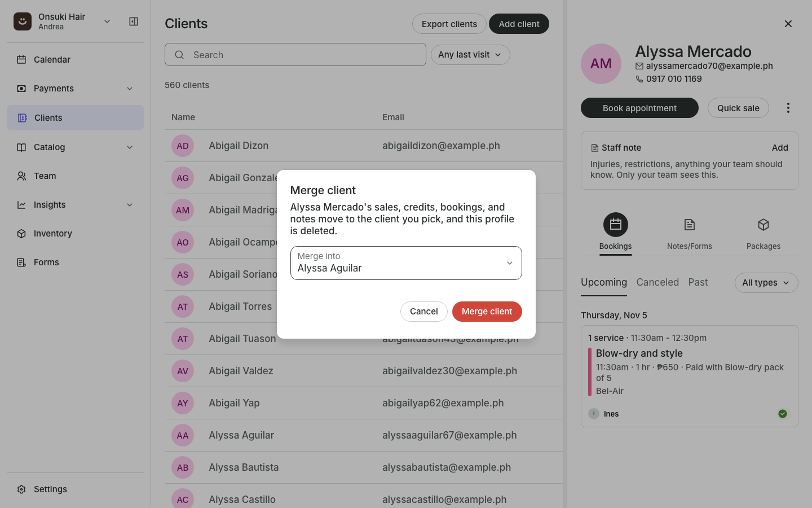
Task: Collapse the sidebar panel icon
Action: (x=134, y=21)
